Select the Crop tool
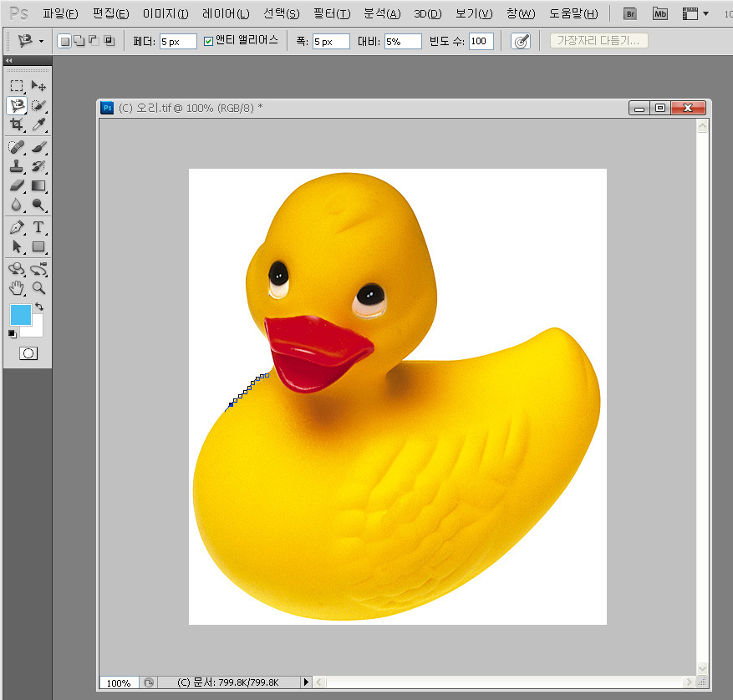Viewport: 733px width, 700px height. (x=17, y=125)
